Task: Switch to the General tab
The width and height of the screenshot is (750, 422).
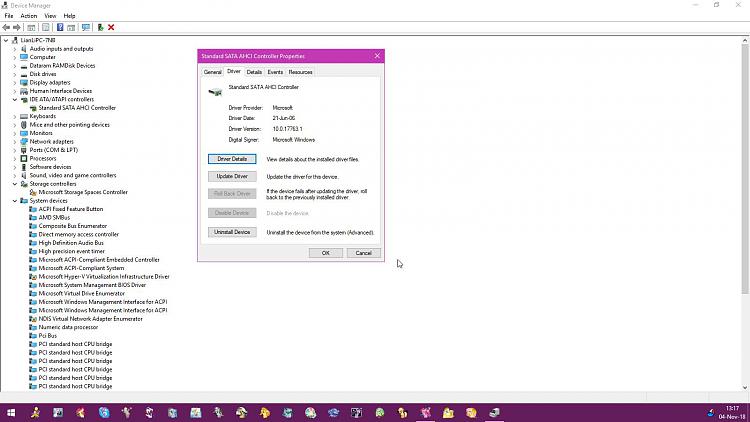Action: pos(212,72)
